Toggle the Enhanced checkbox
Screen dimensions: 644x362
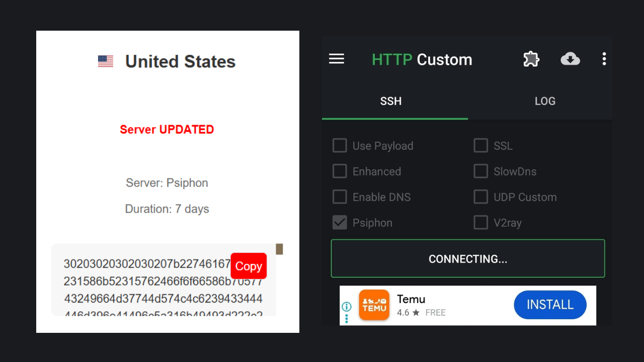(x=340, y=171)
